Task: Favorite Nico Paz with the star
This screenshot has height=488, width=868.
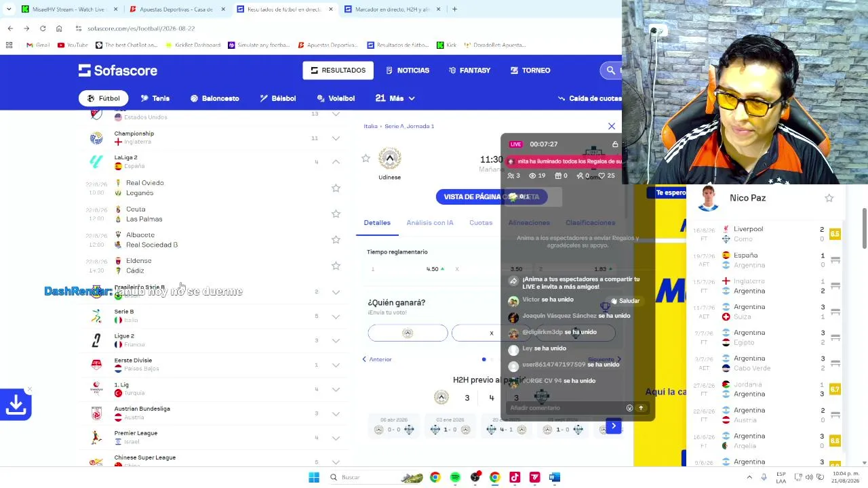Action: (x=829, y=198)
